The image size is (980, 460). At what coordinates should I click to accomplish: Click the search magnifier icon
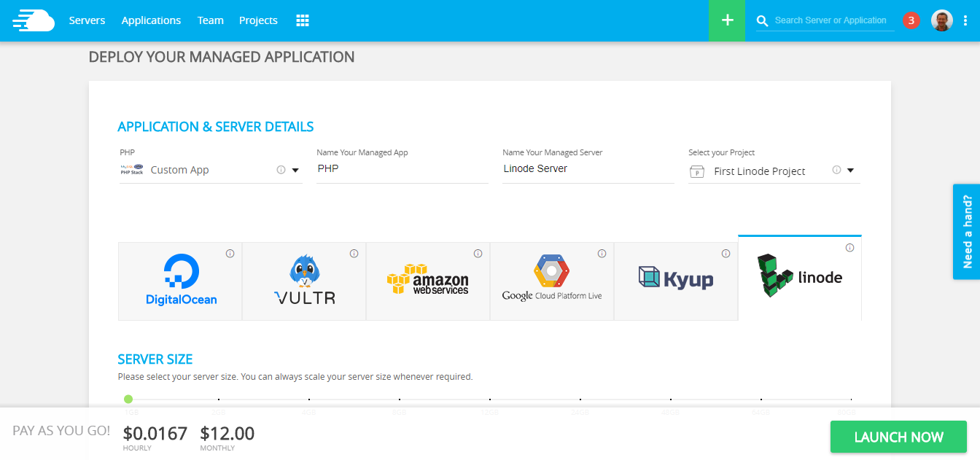[x=762, y=20]
